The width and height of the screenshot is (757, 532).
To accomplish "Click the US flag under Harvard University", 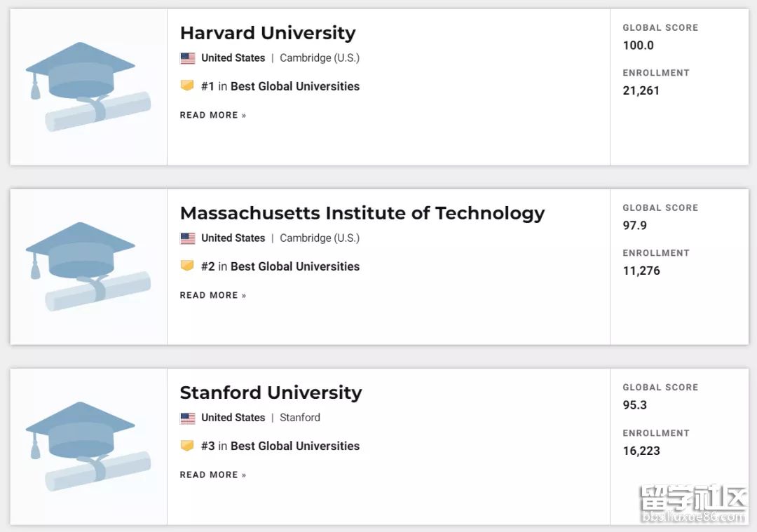I will coord(188,58).
